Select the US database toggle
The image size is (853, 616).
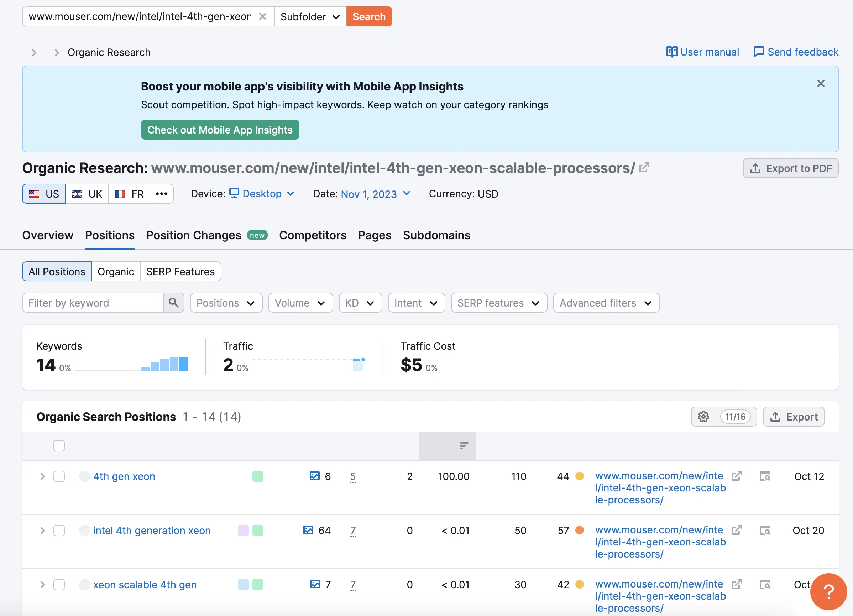click(x=44, y=194)
